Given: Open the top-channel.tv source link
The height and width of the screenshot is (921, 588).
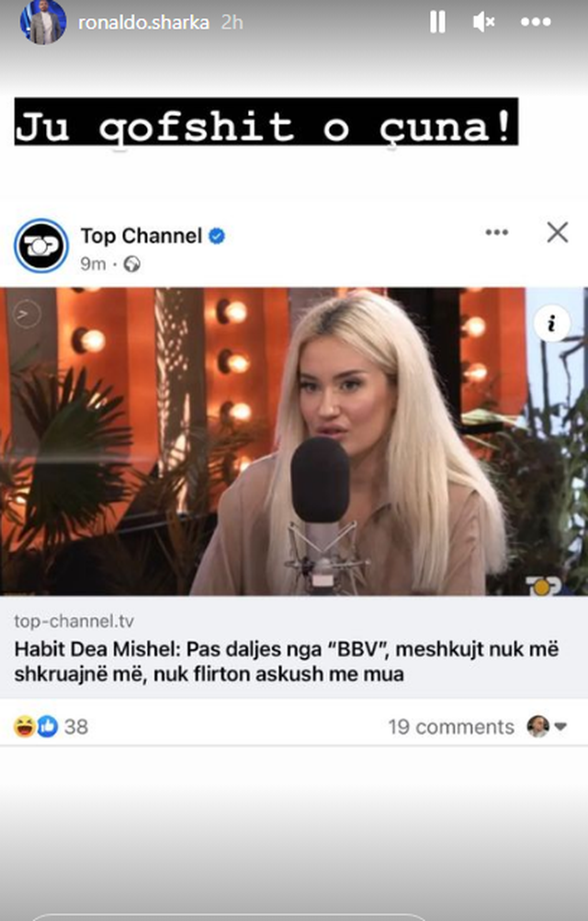Looking at the screenshot, I should (73, 620).
